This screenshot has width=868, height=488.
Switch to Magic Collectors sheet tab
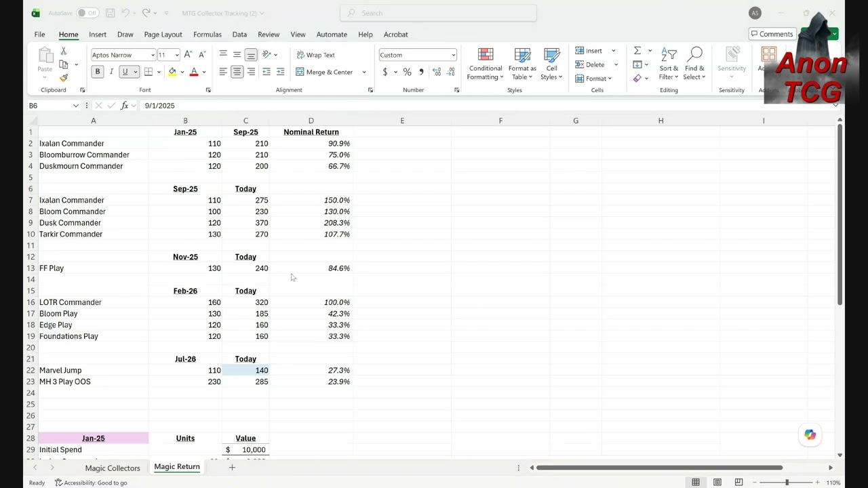[x=113, y=468]
